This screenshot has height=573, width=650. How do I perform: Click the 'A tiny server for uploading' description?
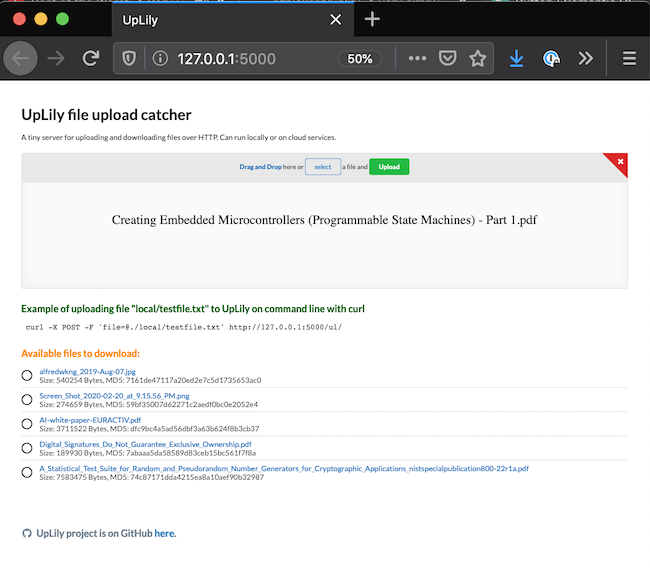(x=179, y=137)
